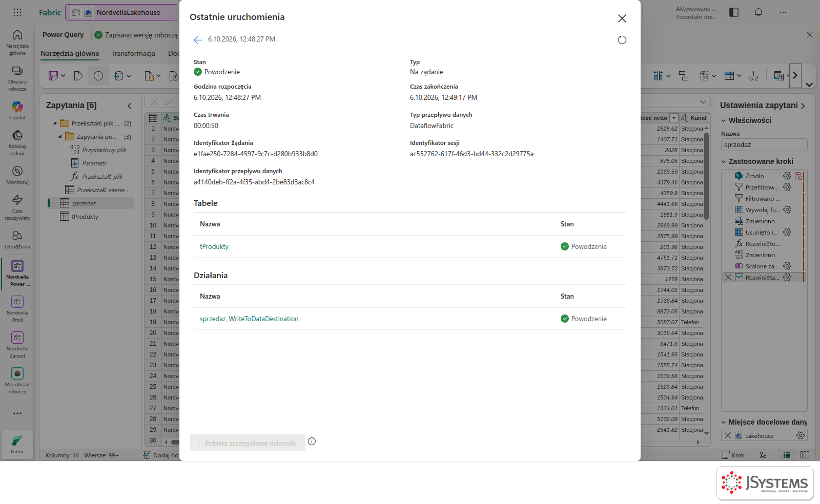Open Czas rzeczywisty in the sidebar

click(17, 207)
